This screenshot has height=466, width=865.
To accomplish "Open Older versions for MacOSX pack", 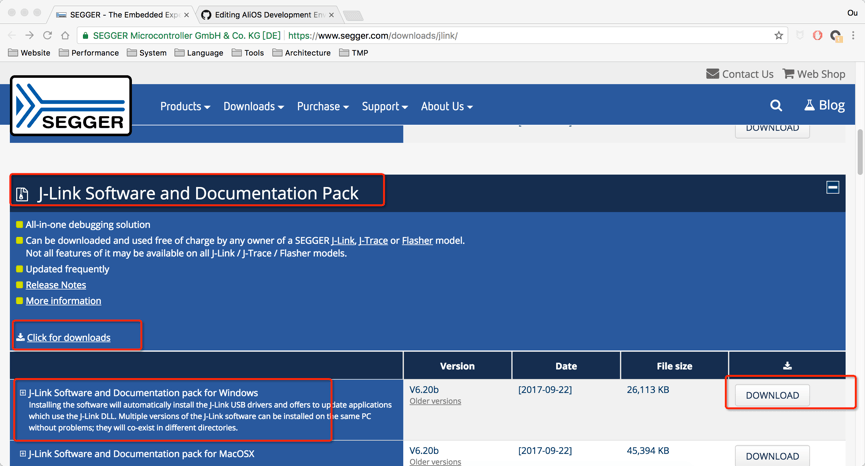I will tap(435, 462).
